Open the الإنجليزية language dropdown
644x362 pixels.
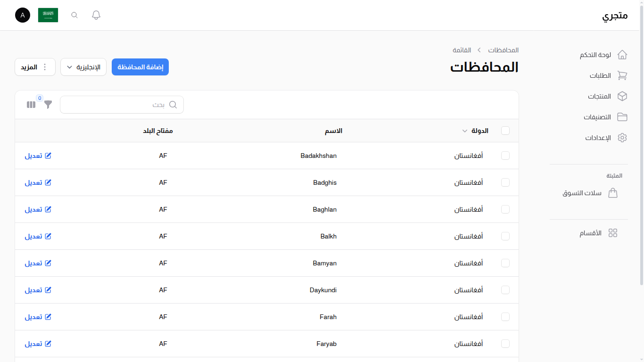(83, 66)
